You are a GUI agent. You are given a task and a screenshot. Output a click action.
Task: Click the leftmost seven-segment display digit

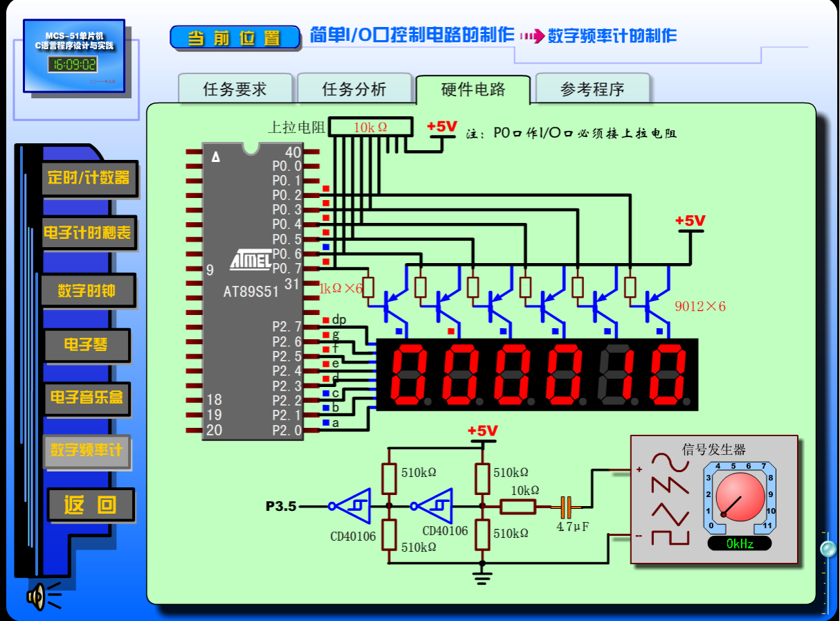point(408,375)
